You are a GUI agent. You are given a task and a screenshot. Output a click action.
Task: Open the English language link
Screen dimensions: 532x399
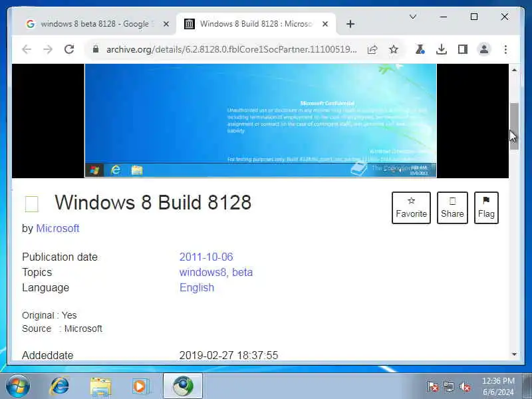[197, 287]
